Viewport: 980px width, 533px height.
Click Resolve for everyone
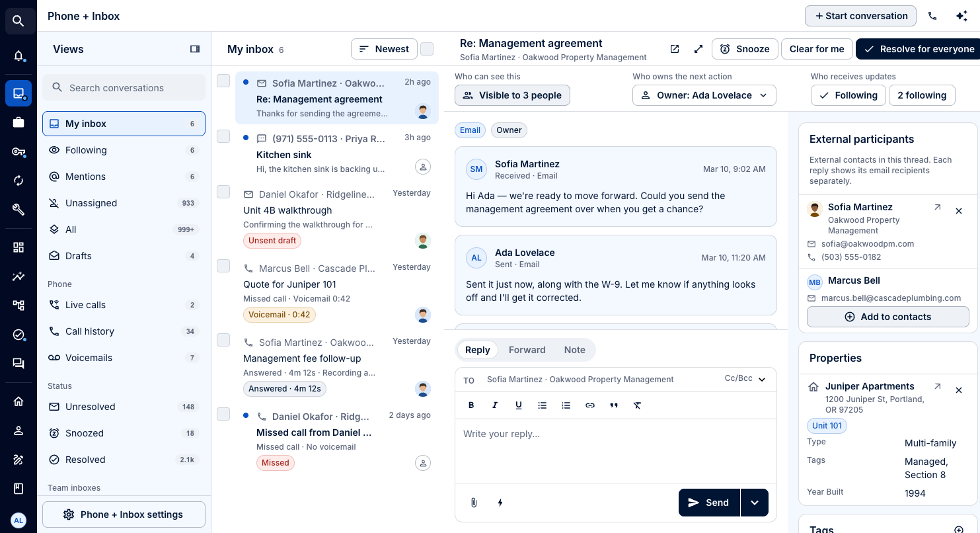919,49
